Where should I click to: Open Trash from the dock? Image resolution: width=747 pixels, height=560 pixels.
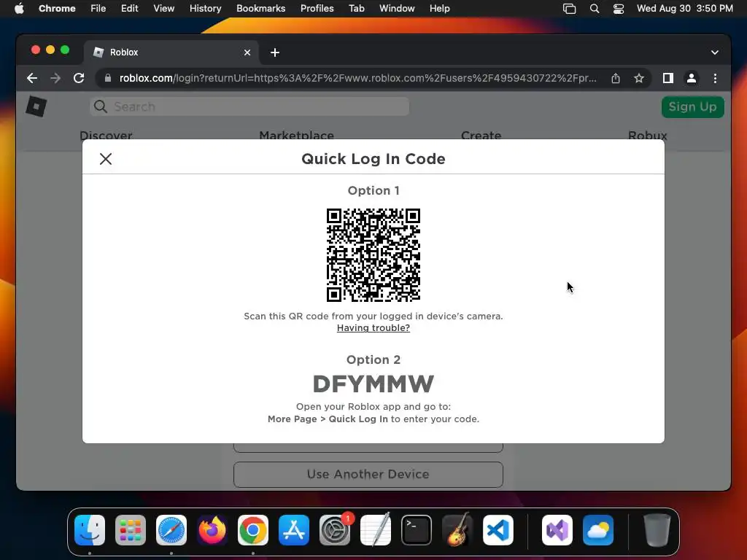pos(657,530)
